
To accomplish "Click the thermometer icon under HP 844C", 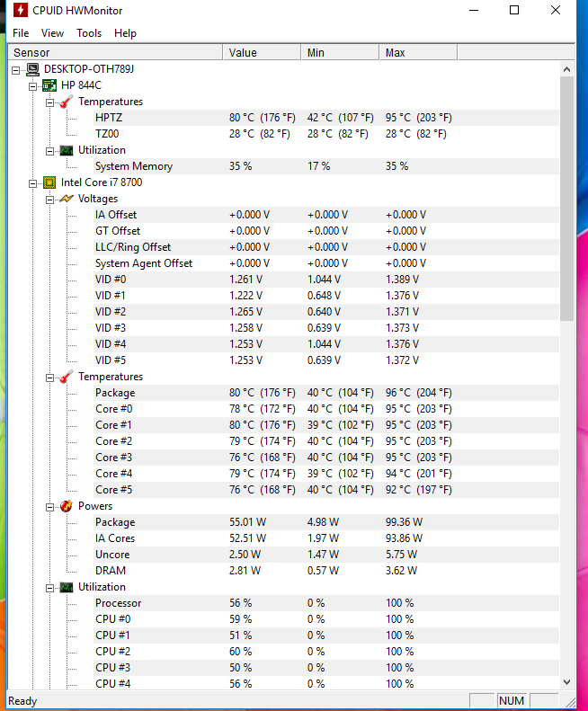I will (x=67, y=102).
